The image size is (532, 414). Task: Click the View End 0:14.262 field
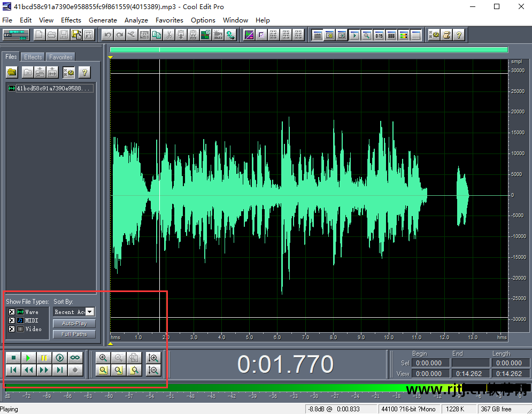tap(471, 374)
